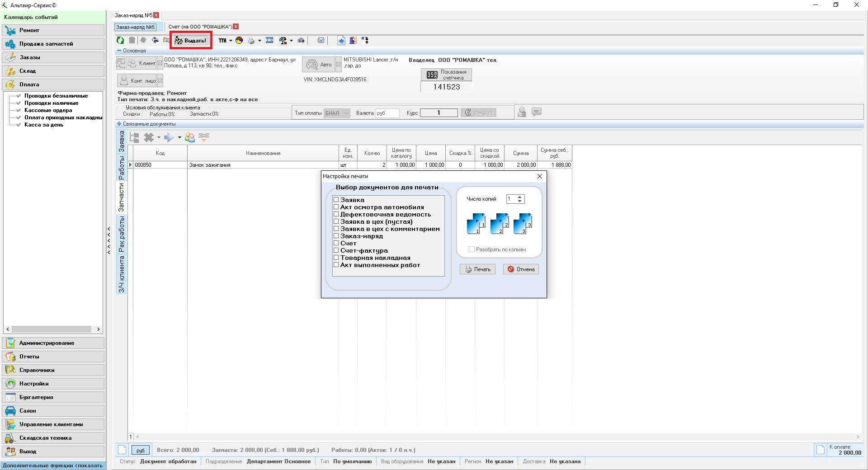
Task: Click the film strip toolbar icon
Action: (x=269, y=40)
